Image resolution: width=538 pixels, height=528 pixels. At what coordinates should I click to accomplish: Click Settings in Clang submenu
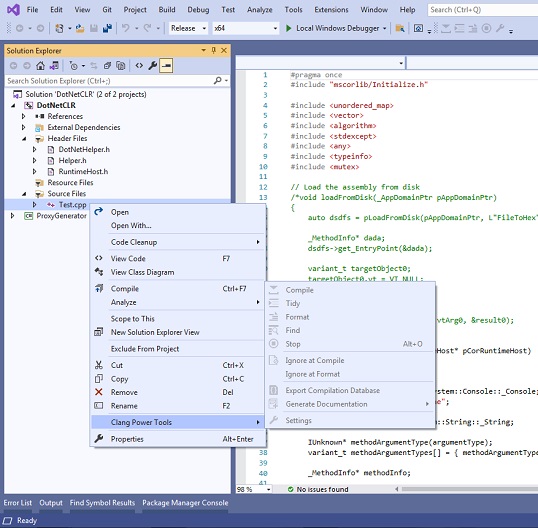pos(350,421)
